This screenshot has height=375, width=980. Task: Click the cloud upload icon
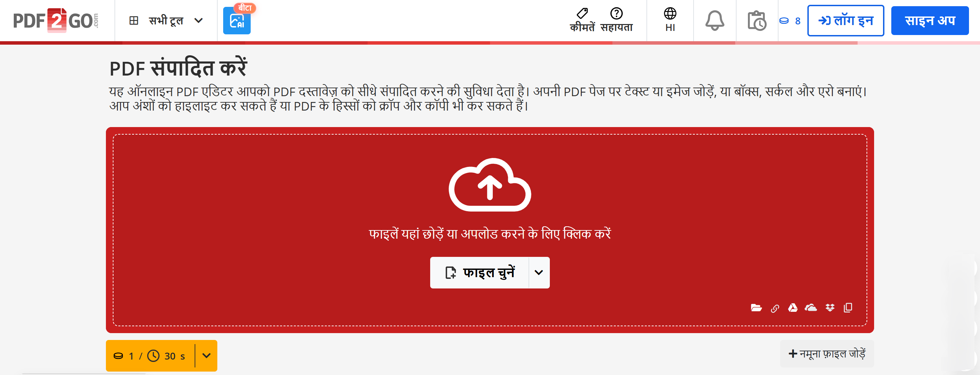click(490, 185)
